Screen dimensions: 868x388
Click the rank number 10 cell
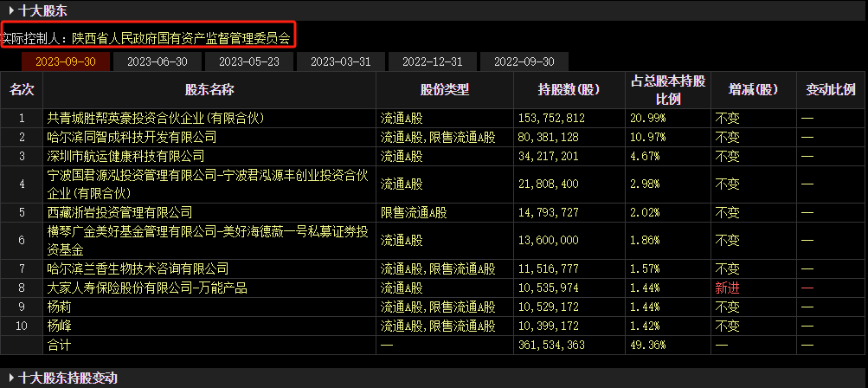coord(22,326)
